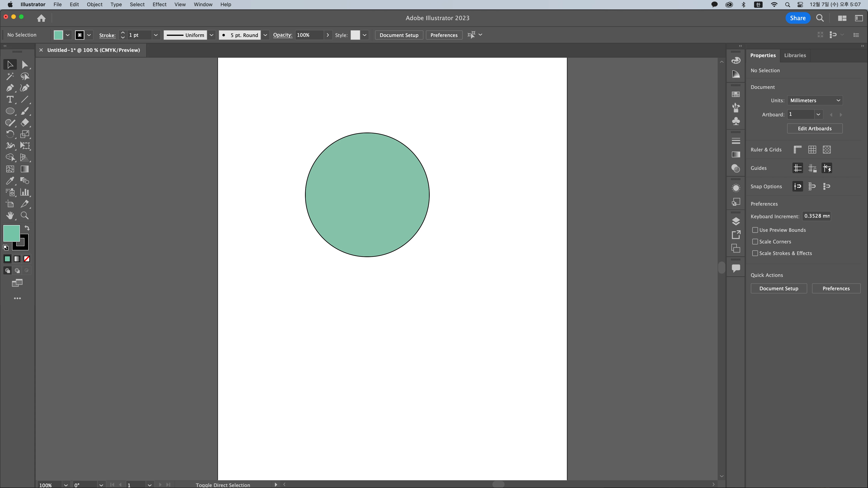Image resolution: width=868 pixels, height=488 pixels.
Task: Enable Use Preview Bounds checkbox
Action: [x=755, y=230]
